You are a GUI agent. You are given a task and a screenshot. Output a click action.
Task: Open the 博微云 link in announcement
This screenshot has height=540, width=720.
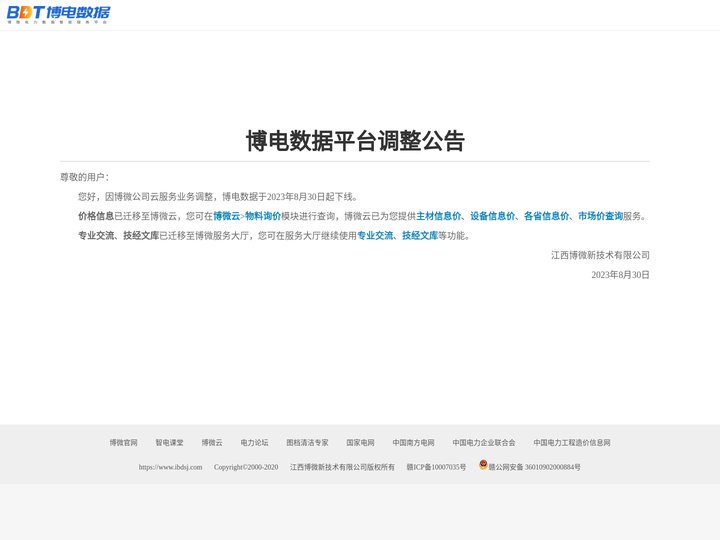click(x=226, y=216)
